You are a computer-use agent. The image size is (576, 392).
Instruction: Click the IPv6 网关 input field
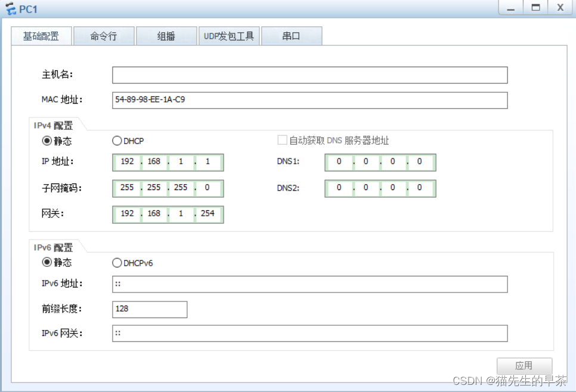click(x=309, y=333)
